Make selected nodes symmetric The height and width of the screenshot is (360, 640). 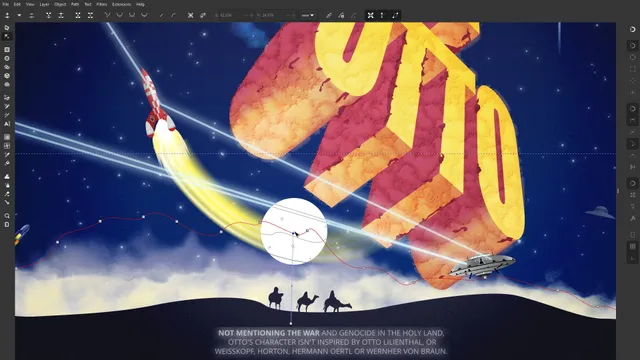click(x=132, y=16)
